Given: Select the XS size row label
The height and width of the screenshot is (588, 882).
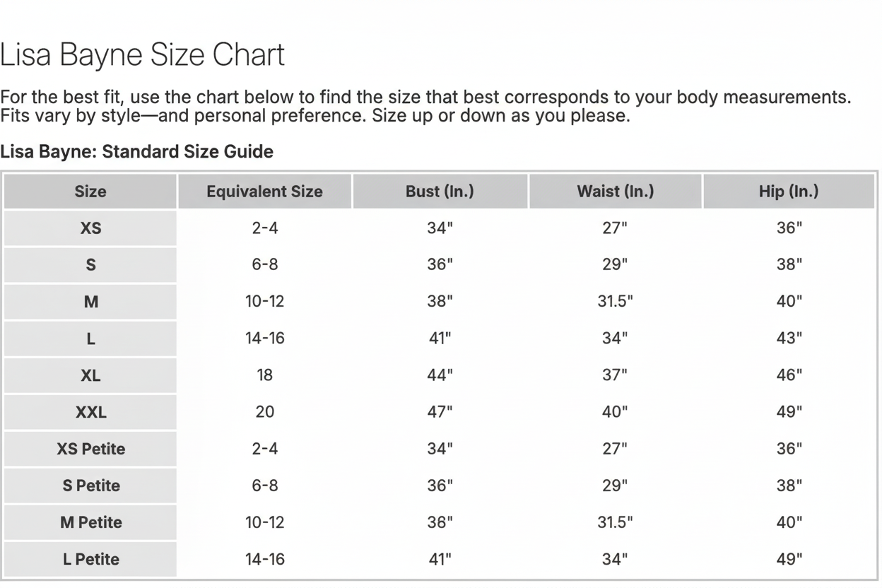Looking at the screenshot, I should [x=90, y=228].
